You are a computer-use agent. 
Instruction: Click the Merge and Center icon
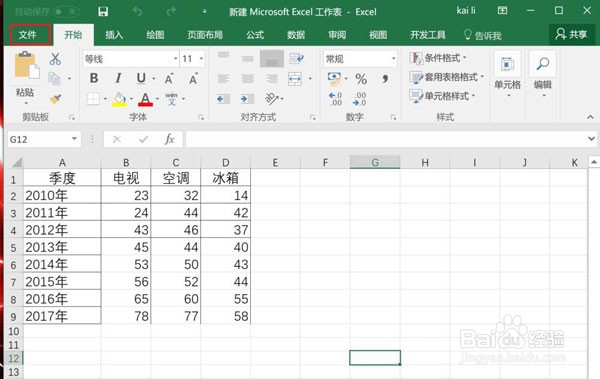coord(295,79)
